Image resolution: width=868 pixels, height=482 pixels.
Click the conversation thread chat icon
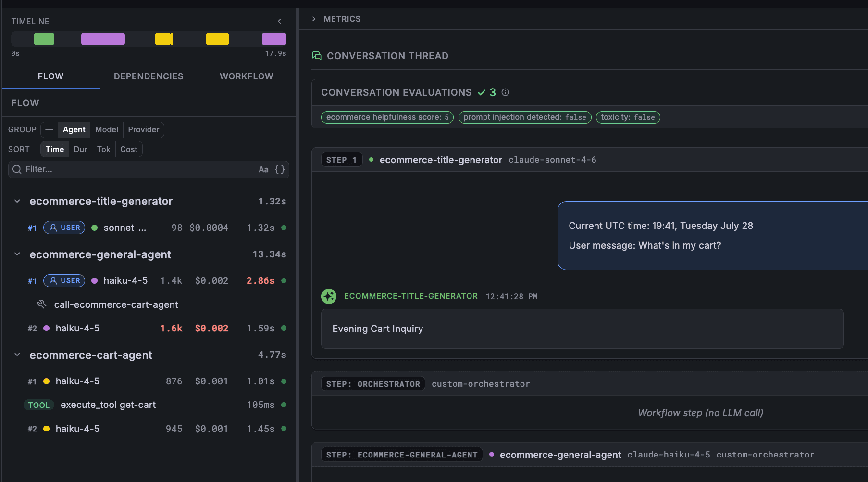[x=317, y=56]
